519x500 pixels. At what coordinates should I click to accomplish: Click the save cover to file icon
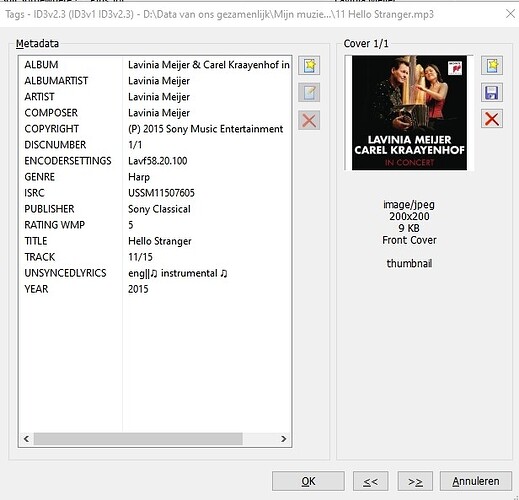tap(492, 92)
